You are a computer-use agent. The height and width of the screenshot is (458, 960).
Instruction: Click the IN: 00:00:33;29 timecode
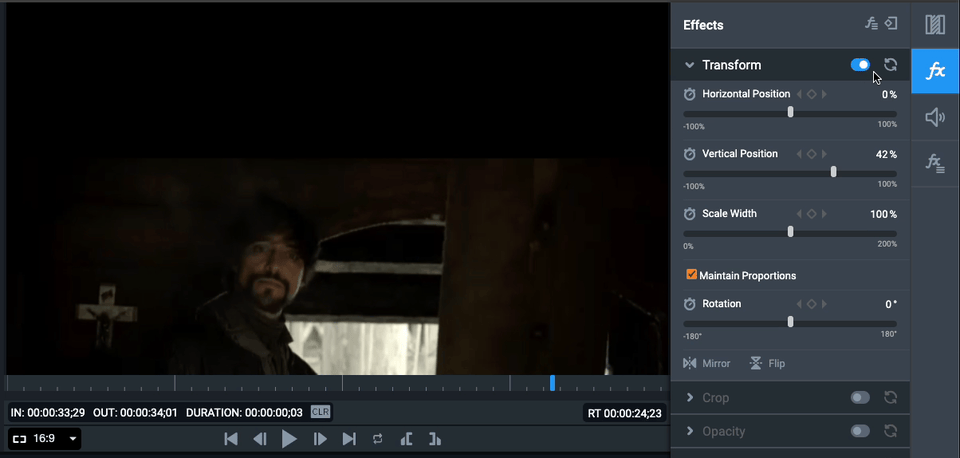[x=47, y=413]
